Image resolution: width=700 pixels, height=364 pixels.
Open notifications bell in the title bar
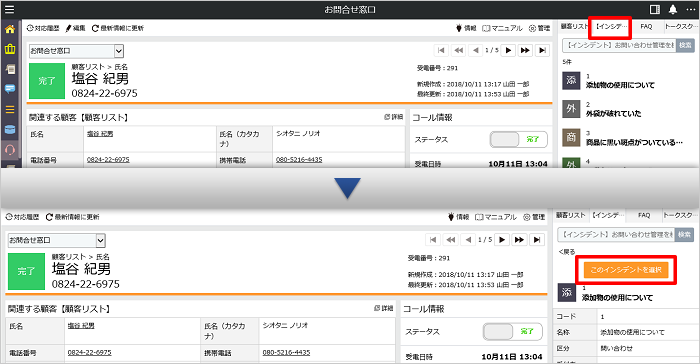[673, 9]
